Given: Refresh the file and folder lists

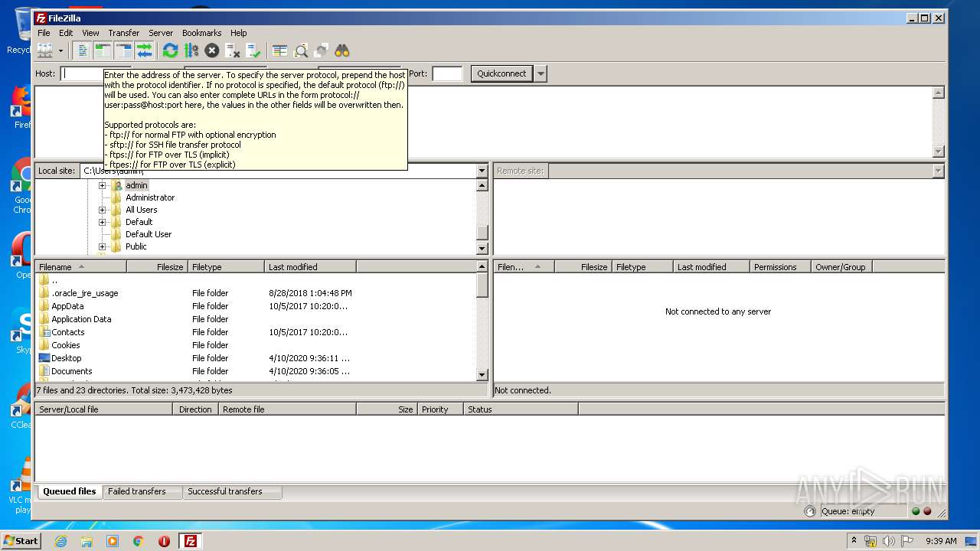Looking at the screenshot, I should click(x=171, y=51).
